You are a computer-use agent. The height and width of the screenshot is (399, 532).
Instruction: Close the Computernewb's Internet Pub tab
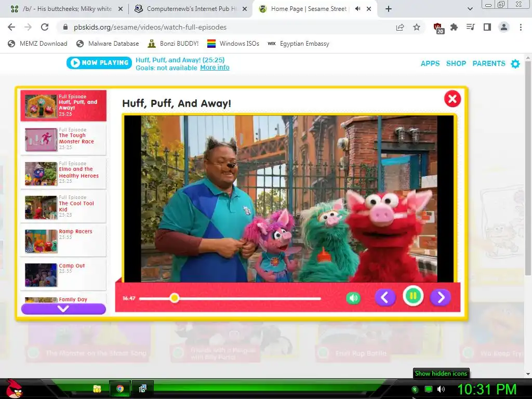[x=244, y=9]
